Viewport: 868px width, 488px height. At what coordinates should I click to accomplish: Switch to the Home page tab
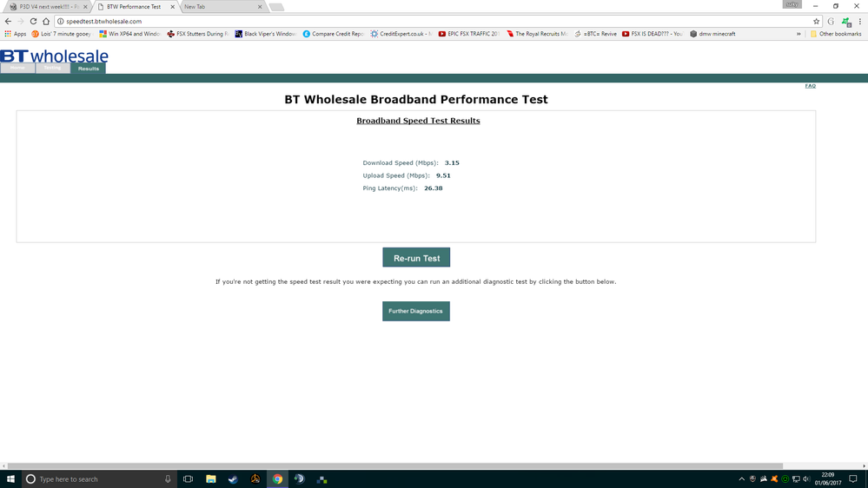[17, 68]
